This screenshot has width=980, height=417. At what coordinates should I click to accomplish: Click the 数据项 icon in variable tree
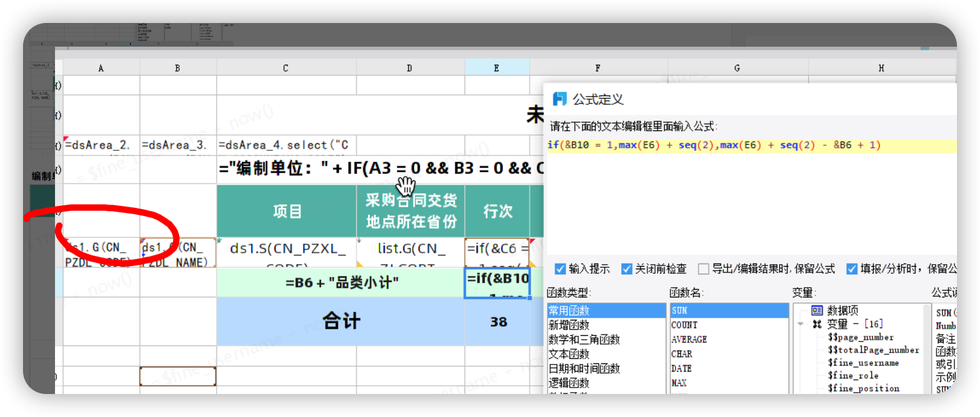[817, 310]
